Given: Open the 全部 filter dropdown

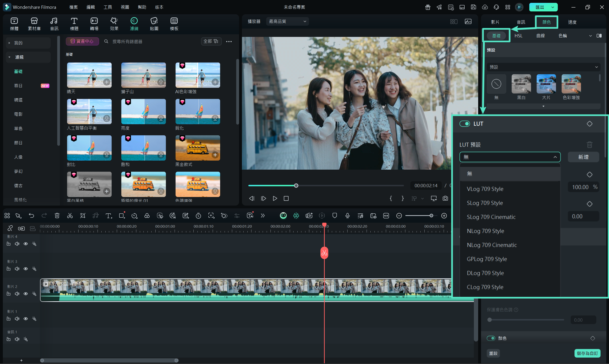Looking at the screenshot, I should 211,41.
